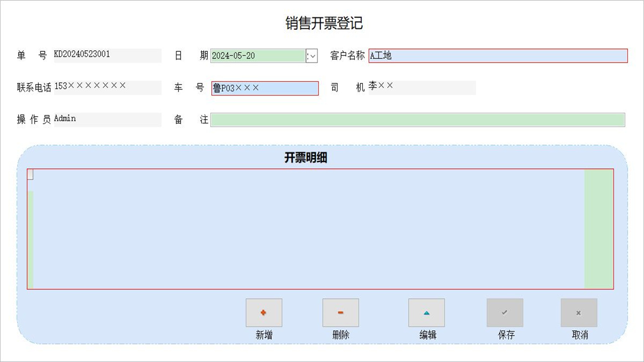Click the 编辑 button label
The image size is (644, 362).
click(426, 335)
